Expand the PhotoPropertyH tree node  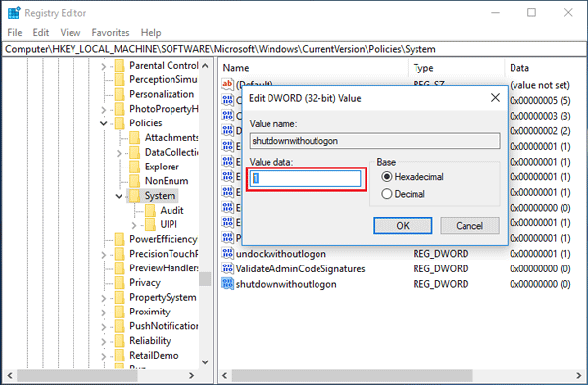pyautogui.click(x=104, y=110)
